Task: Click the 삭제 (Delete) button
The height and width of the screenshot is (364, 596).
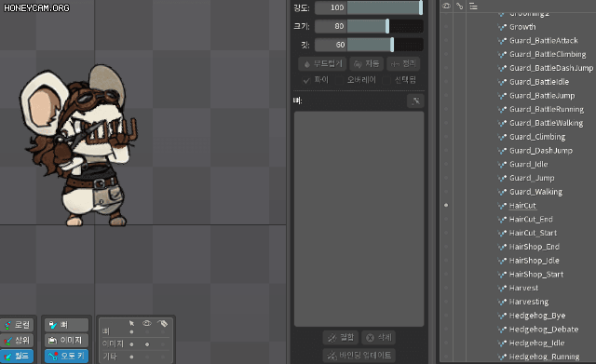Action: [x=379, y=337]
